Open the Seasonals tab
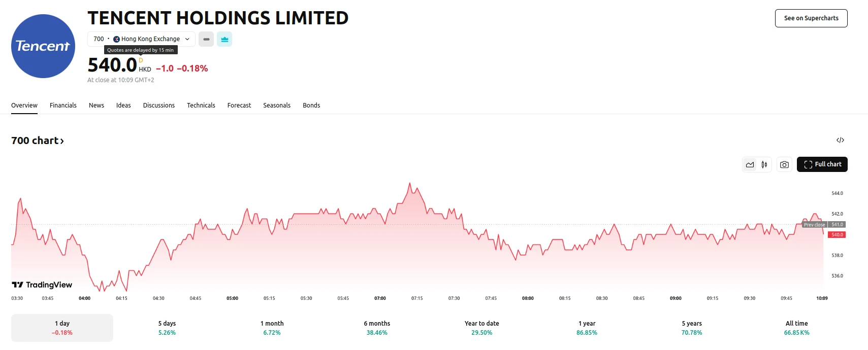The height and width of the screenshot is (350, 868). point(277,106)
